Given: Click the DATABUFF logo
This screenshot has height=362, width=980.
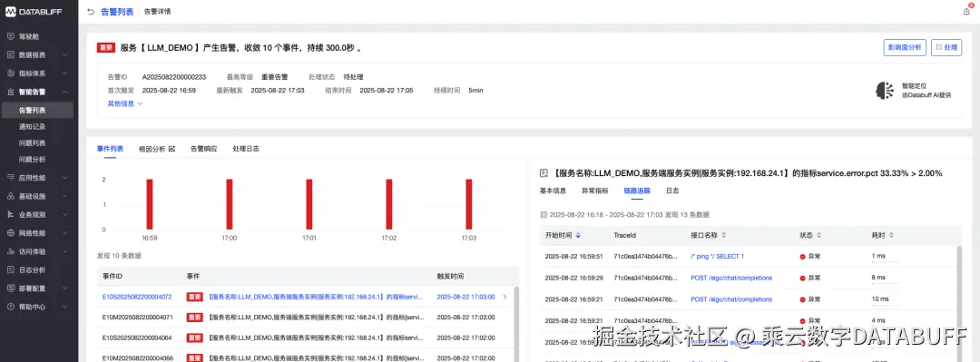Looking at the screenshot, I should (34, 11).
